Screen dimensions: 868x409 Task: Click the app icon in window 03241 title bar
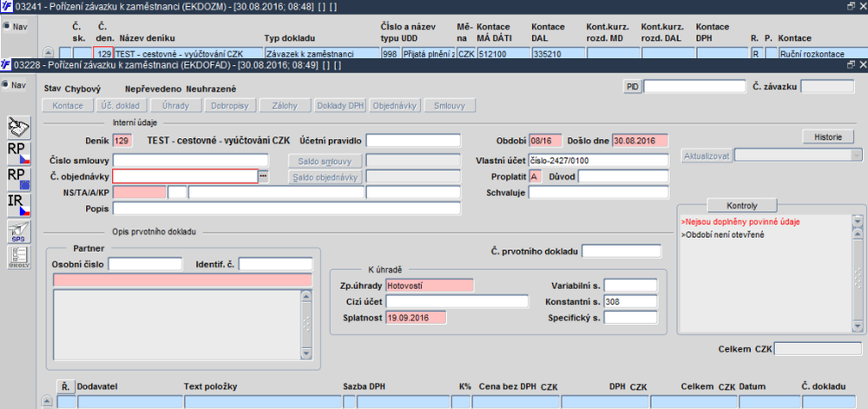point(5,7)
